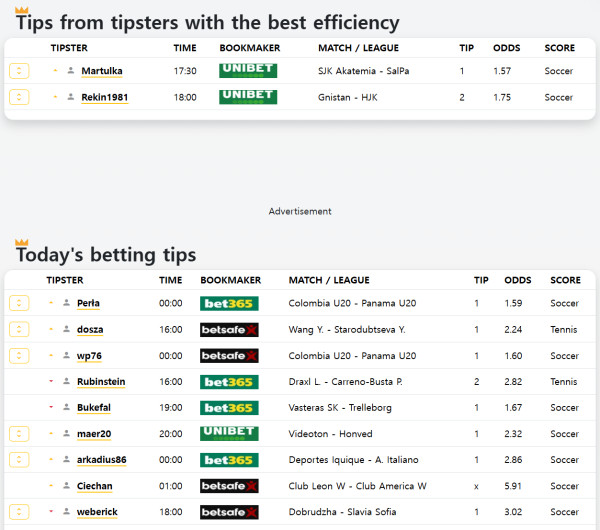Expand the maer20 tip row

coord(19,434)
